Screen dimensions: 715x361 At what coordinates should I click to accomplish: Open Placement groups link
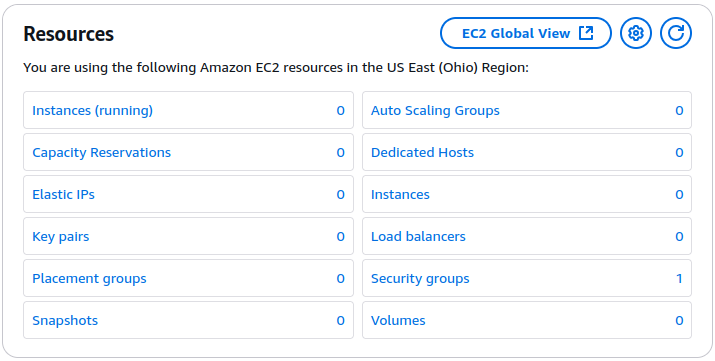click(89, 278)
